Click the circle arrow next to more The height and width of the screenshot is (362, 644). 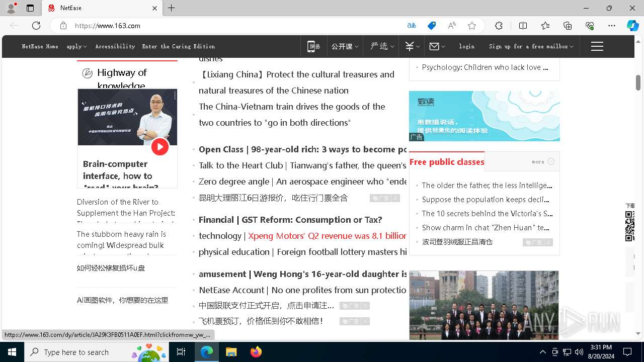(x=551, y=161)
